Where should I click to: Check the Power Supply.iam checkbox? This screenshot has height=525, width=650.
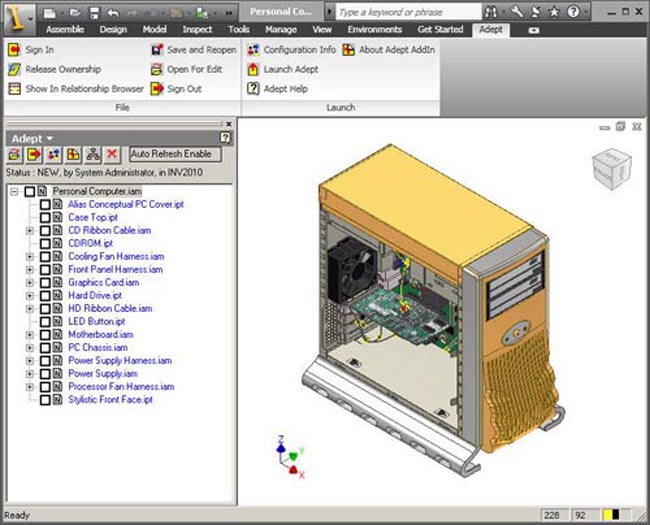[45, 374]
